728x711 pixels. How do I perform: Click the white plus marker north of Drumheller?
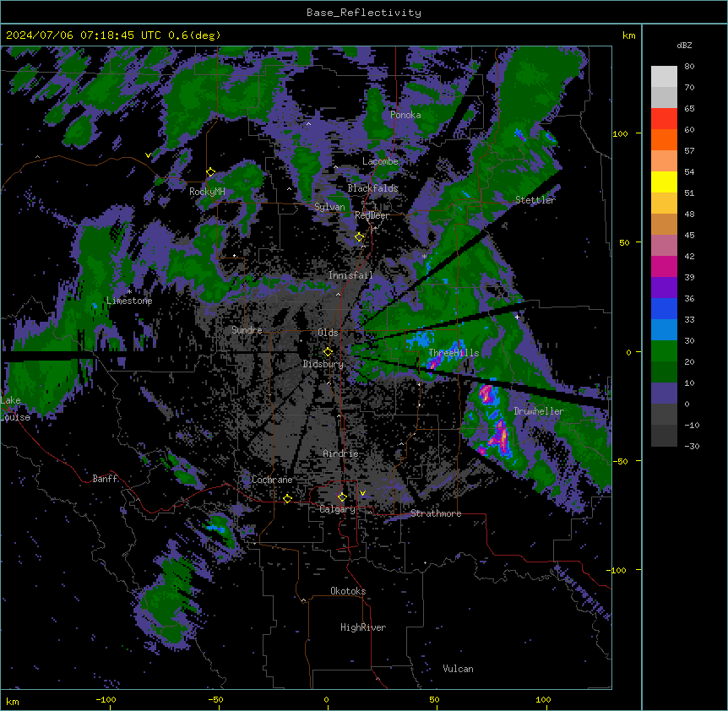(517, 317)
